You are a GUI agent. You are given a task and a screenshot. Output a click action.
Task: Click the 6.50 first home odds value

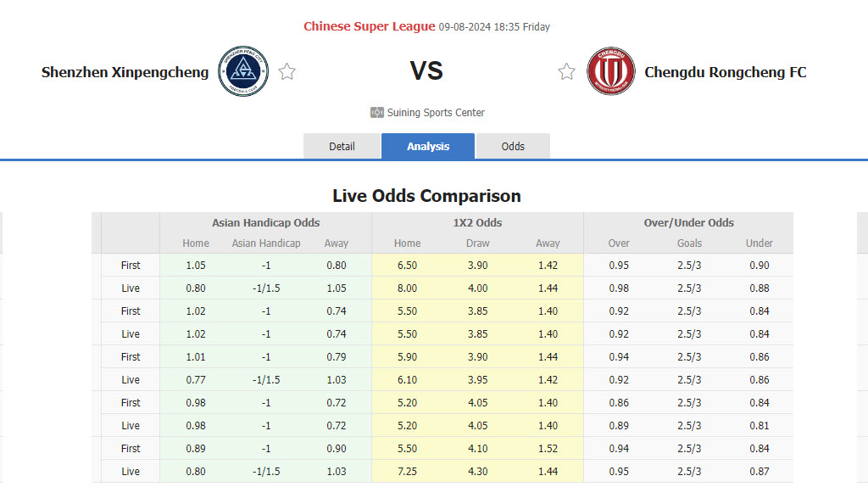click(x=407, y=266)
